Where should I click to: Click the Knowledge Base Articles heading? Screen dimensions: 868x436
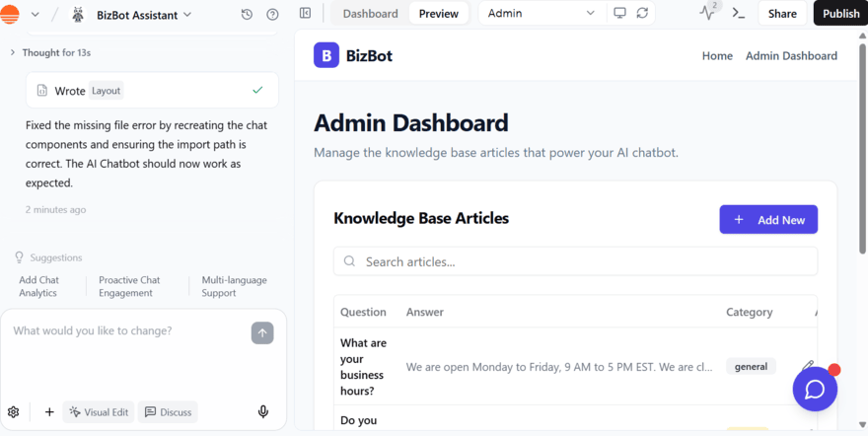click(421, 218)
